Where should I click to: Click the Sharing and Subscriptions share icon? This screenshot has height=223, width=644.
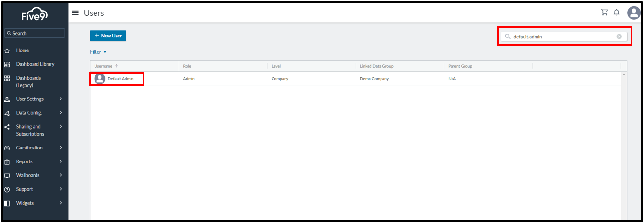pyautogui.click(x=7, y=127)
